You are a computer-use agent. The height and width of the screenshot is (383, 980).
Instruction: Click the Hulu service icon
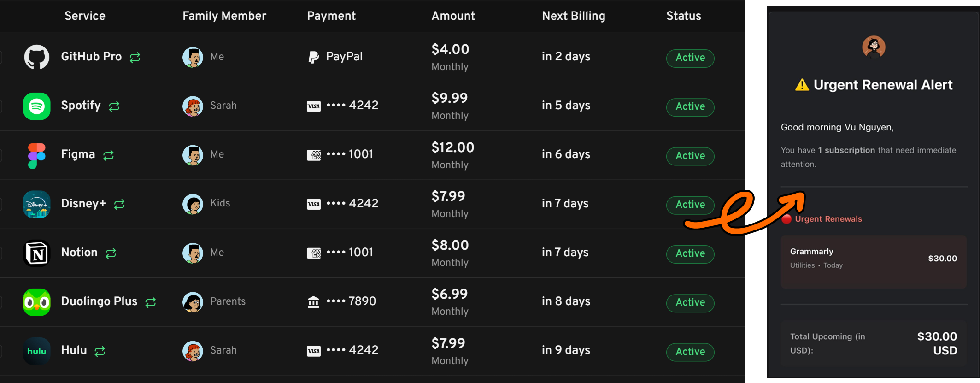coord(36,351)
